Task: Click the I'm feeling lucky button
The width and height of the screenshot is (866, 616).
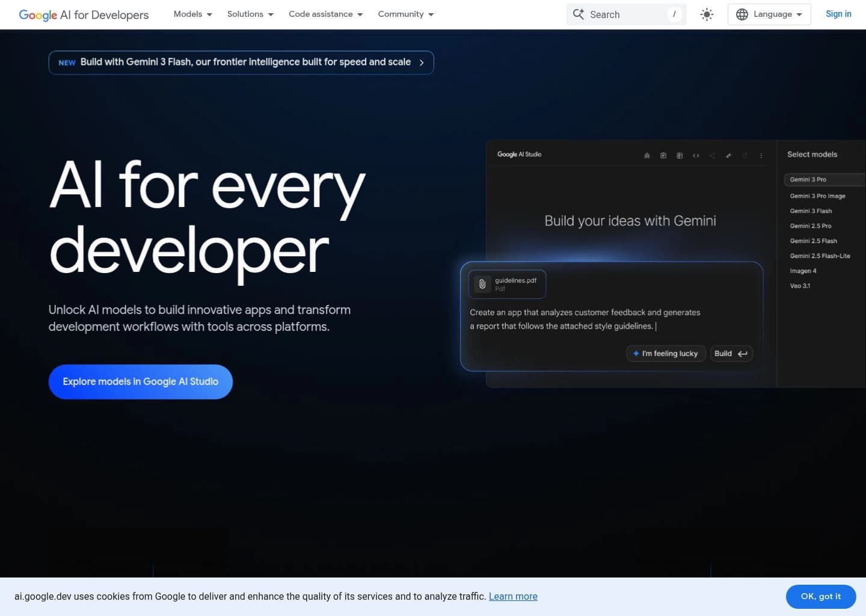Action: [x=666, y=354]
